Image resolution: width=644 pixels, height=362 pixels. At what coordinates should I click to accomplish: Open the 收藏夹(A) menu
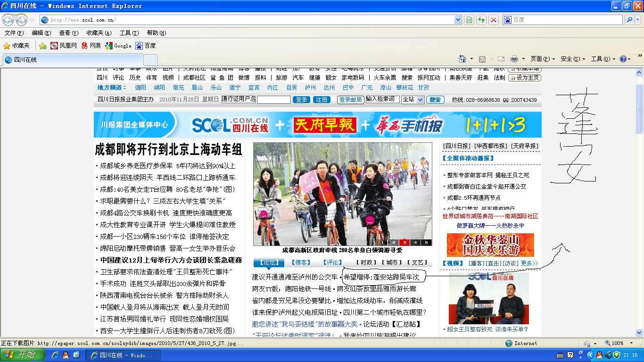tap(99, 33)
